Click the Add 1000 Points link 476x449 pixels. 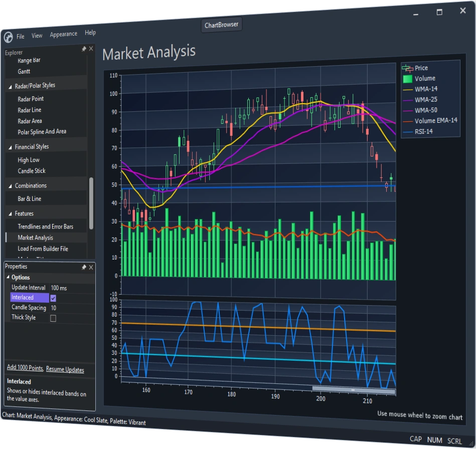click(25, 367)
